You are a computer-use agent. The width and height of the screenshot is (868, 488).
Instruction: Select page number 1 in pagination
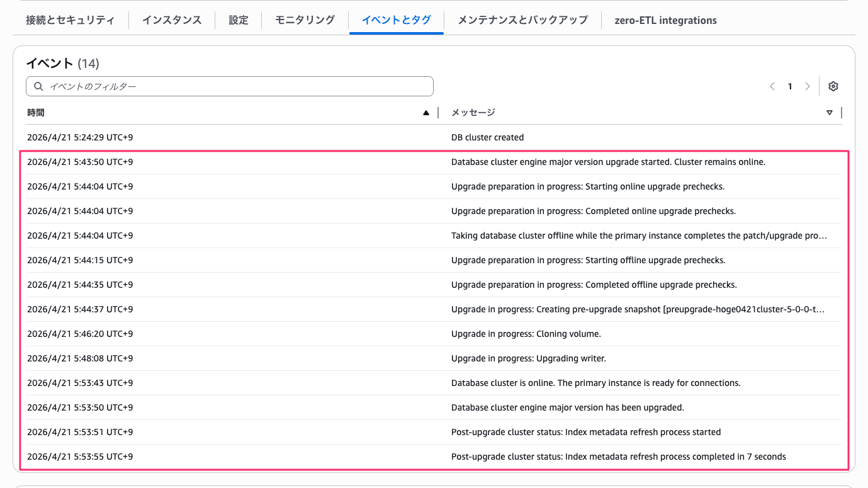790,86
